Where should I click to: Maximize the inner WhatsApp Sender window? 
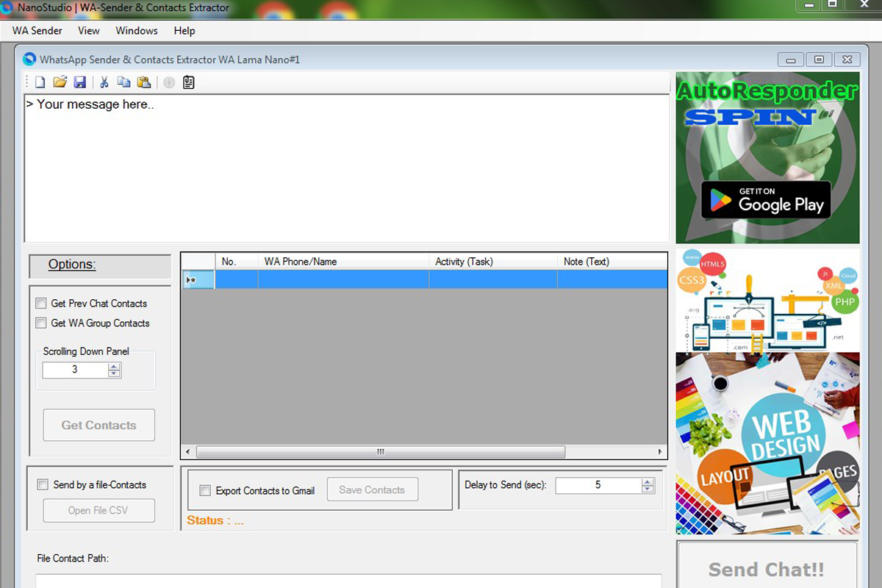[819, 60]
